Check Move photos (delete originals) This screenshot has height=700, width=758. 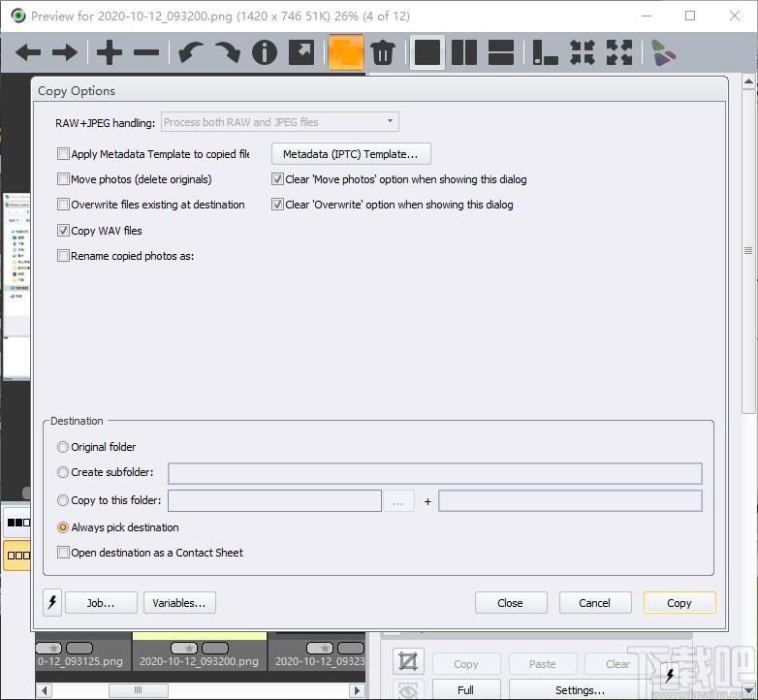[63, 178]
